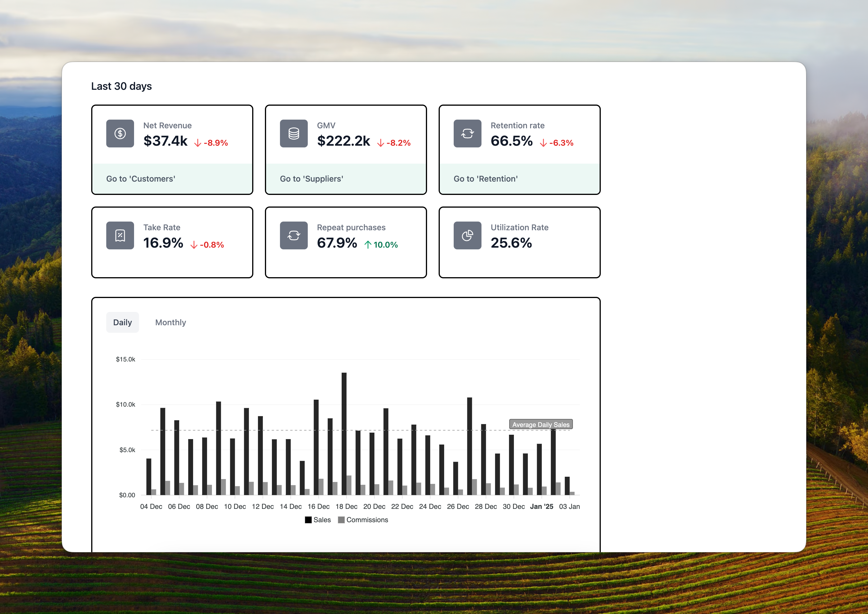Viewport: 868px width, 614px height.
Task: Click the black Sales legend color swatch
Action: click(x=308, y=520)
